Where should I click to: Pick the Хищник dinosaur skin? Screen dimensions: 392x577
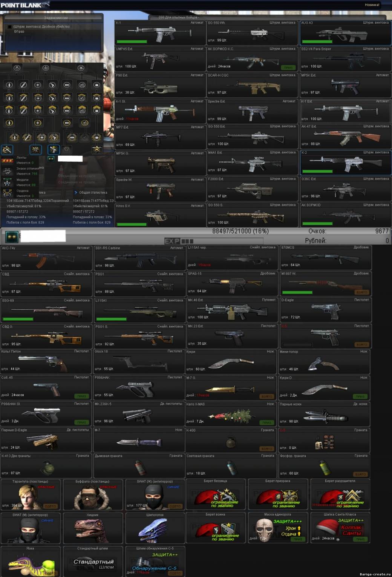(x=93, y=528)
